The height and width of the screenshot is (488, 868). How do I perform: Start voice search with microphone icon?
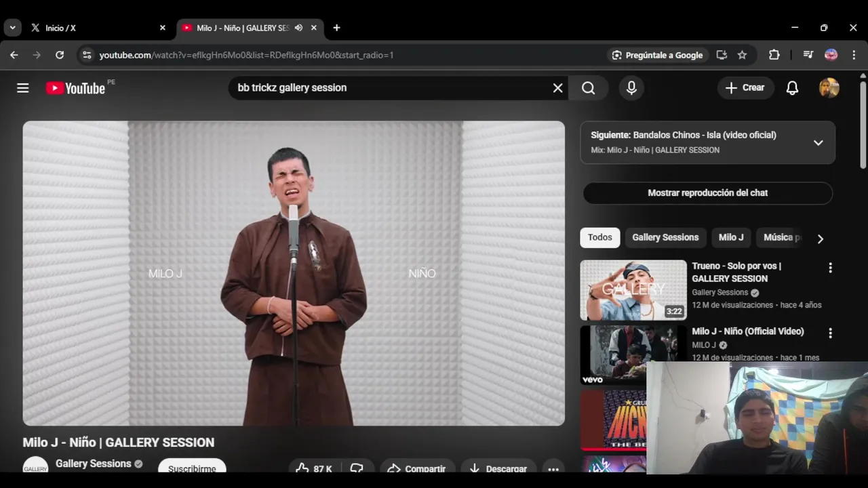tap(631, 88)
